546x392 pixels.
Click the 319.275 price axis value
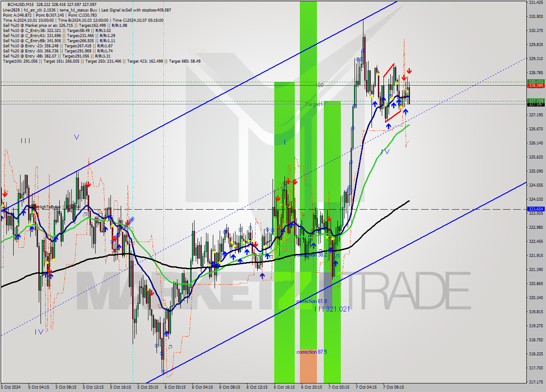[536, 326]
